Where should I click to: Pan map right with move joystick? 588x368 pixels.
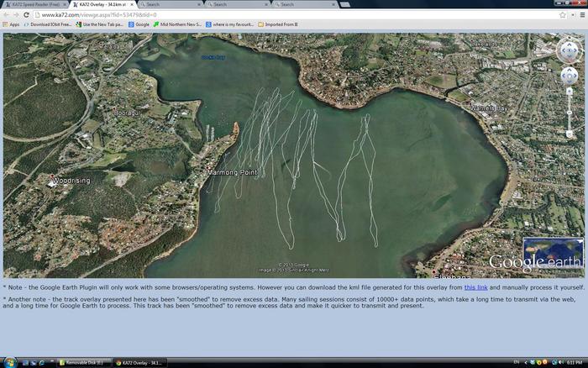tap(575, 76)
